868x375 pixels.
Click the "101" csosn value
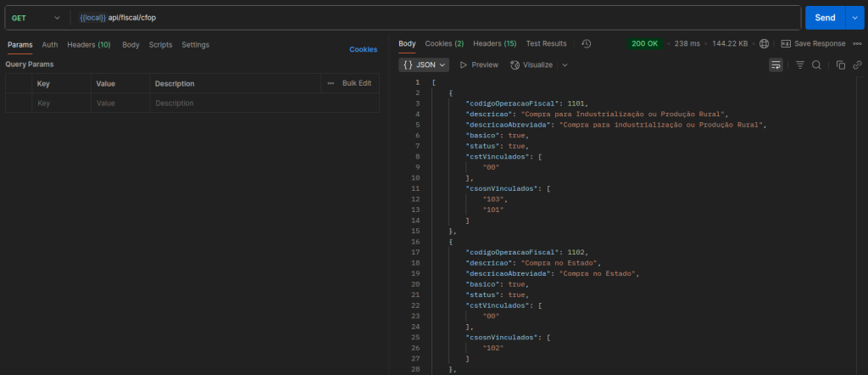coord(492,210)
